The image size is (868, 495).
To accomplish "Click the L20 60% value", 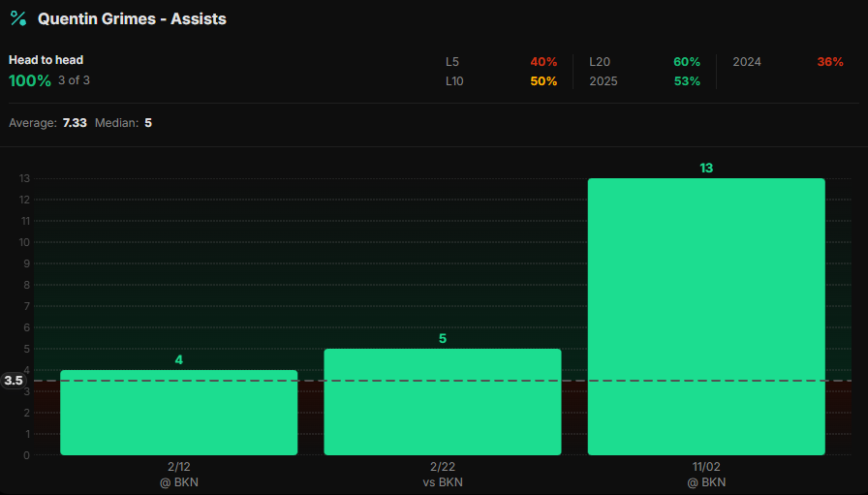I will pos(687,62).
